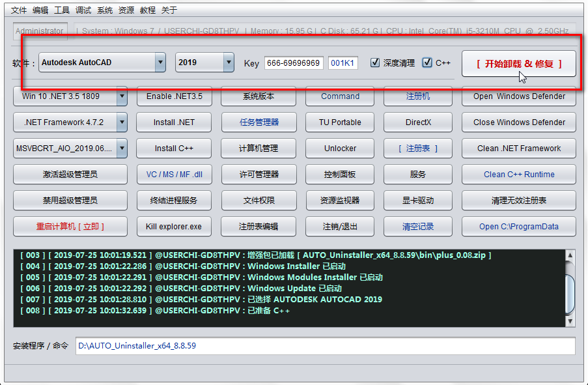Click 清理无效注册表 button
This screenshot has height=385, width=588.
tap(518, 201)
